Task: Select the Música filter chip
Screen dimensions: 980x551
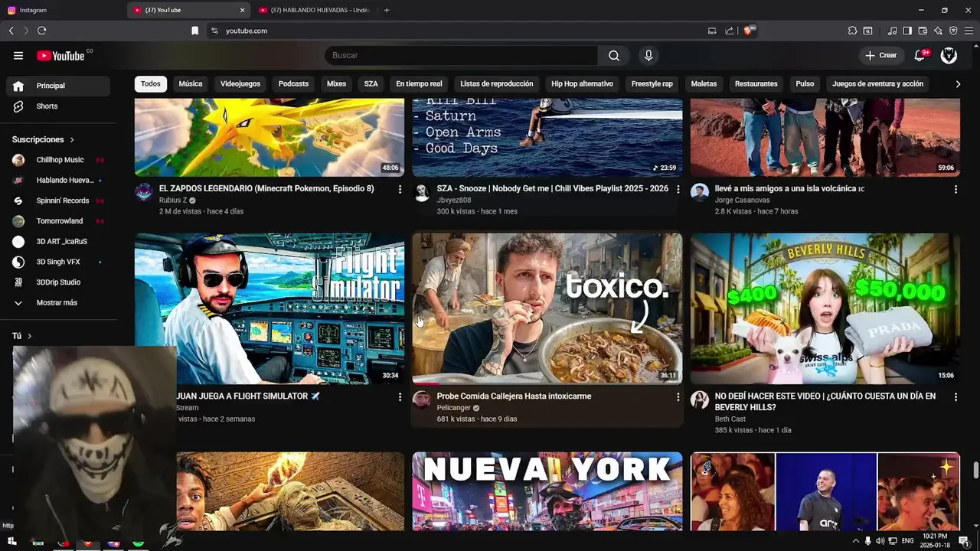Action: coord(191,84)
